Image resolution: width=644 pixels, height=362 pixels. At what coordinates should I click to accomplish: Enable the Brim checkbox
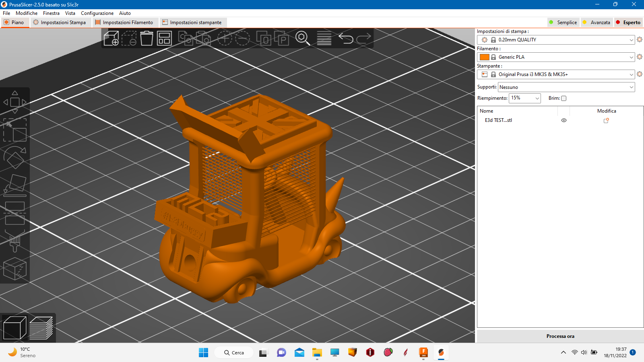point(563,98)
